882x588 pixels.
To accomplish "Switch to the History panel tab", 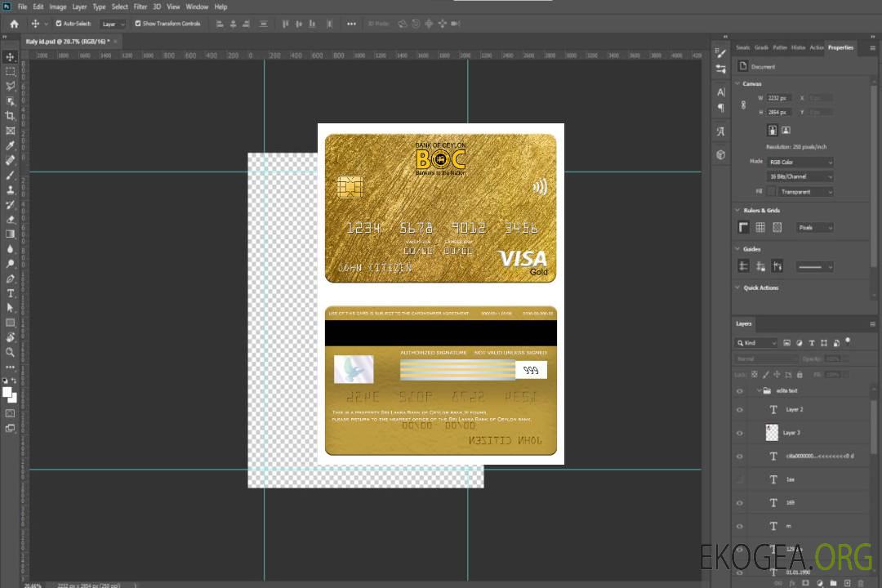I will coord(798,48).
